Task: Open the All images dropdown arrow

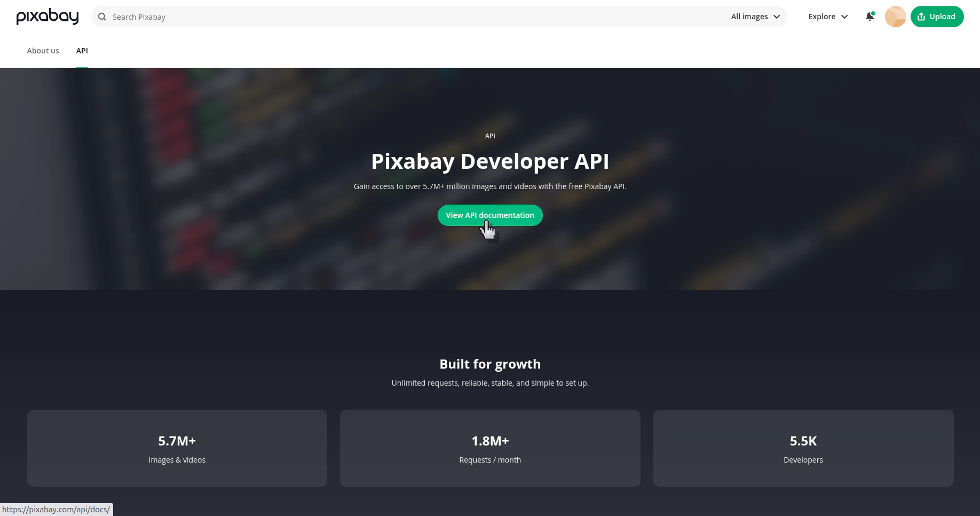Action: click(777, 17)
